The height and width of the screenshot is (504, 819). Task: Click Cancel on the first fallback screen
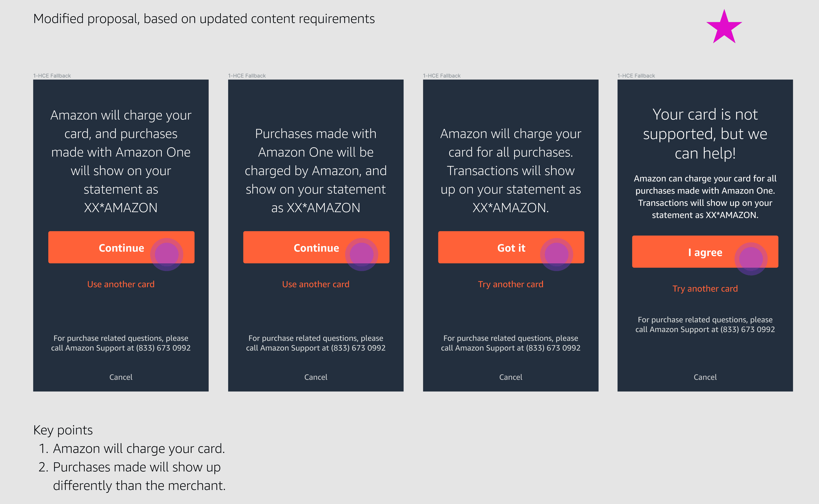pos(121,377)
